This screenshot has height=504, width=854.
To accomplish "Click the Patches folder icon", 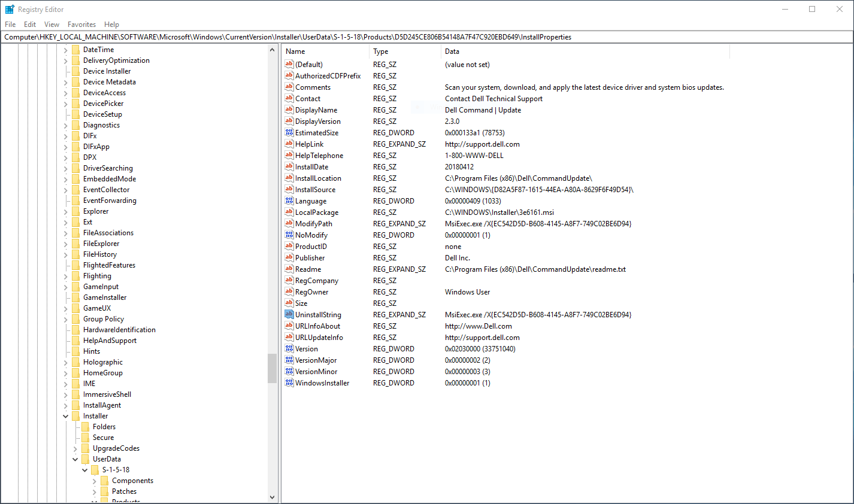I will point(105,491).
